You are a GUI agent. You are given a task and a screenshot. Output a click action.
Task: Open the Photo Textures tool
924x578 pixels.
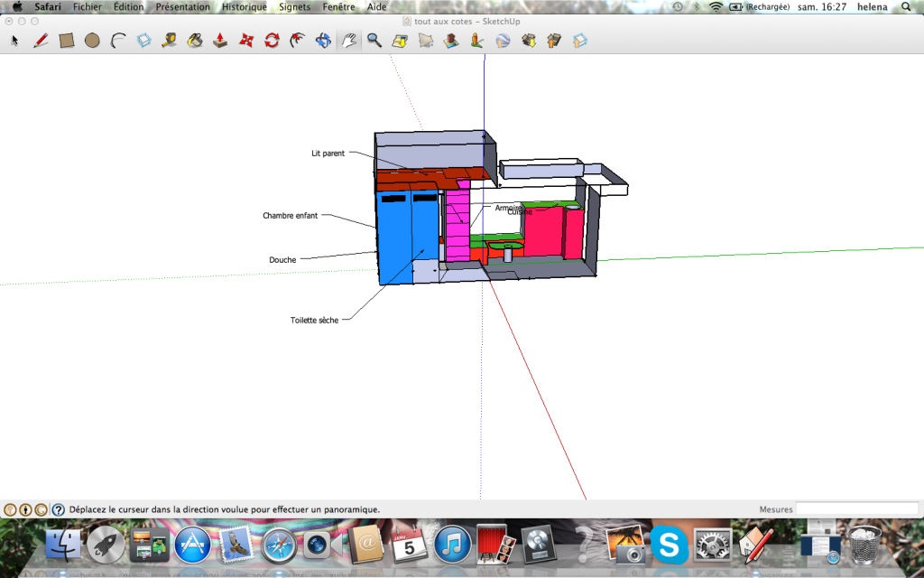[476, 41]
